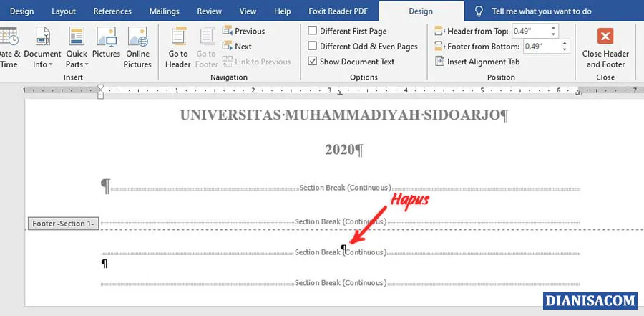Open the Help tab
The image size is (644, 316).
point(282,11)
